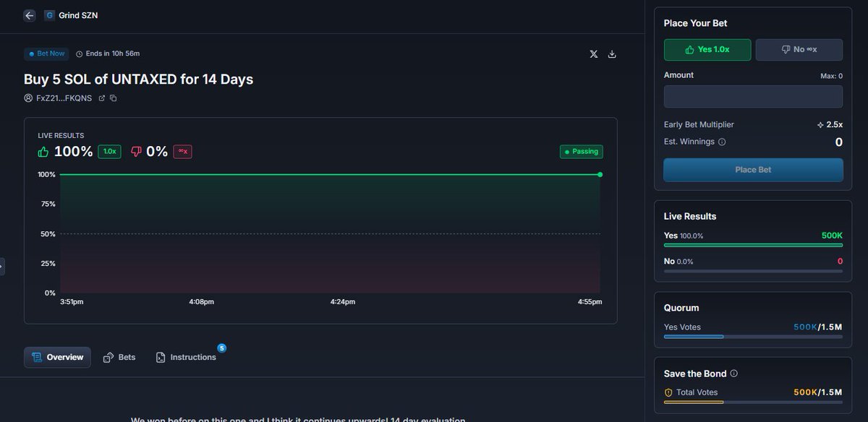The width and height of the screenshot is (868, 422).
Task: Click the green 500K Yes amount
Action: 832,236
